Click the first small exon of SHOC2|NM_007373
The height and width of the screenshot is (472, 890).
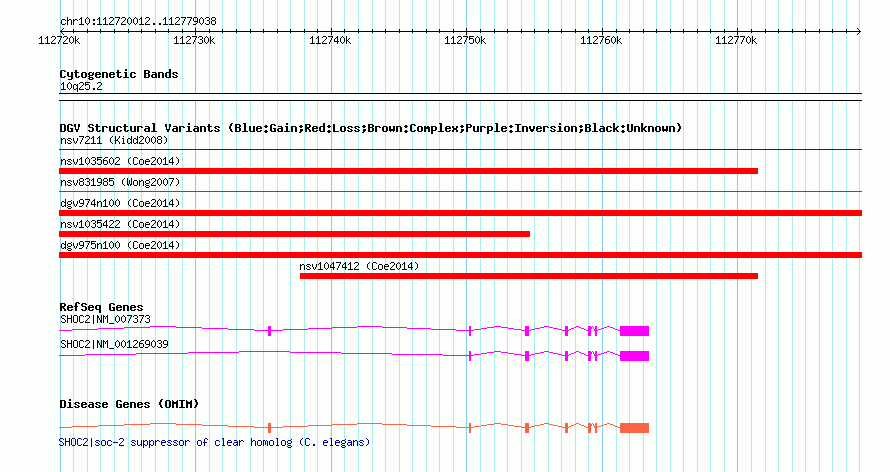pyautogui.click(x=270, y=331)
